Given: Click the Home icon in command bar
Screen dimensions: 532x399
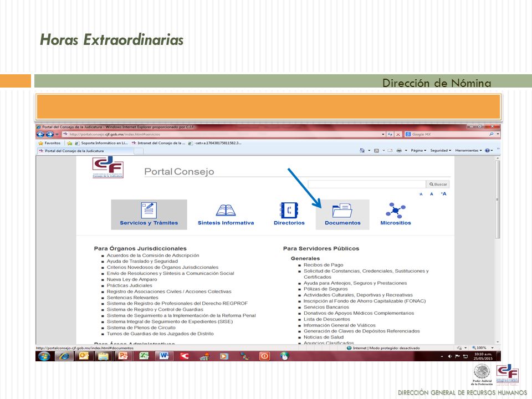Looking at the screenshot, I should pos(362,150).
